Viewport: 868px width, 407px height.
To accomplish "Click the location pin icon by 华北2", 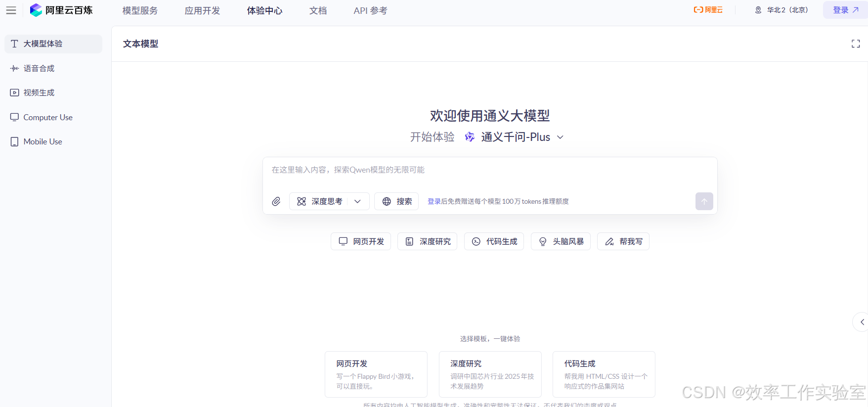I will point(758,10).
